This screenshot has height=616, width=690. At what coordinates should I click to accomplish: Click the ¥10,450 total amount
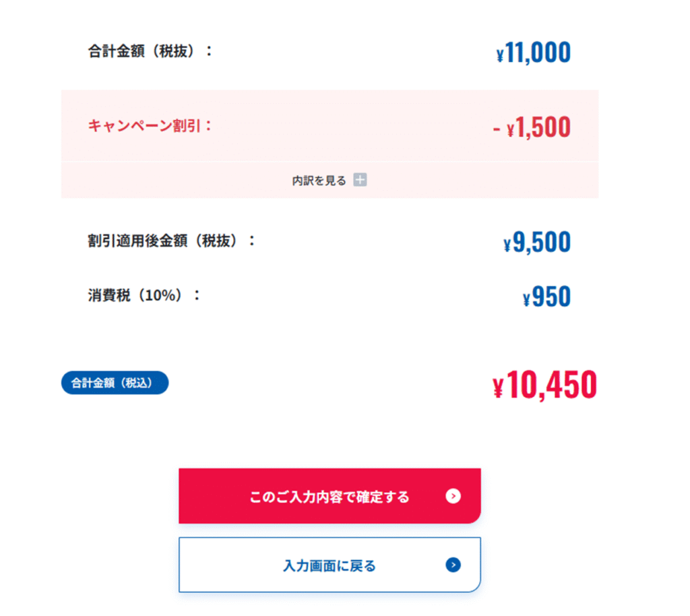(544, 385)
